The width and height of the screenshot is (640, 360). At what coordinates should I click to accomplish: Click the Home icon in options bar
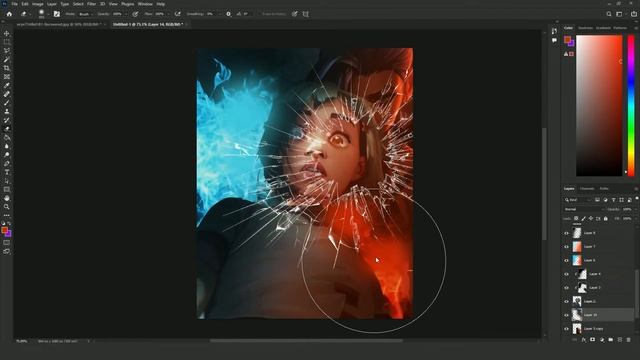[x=9, y=14]
